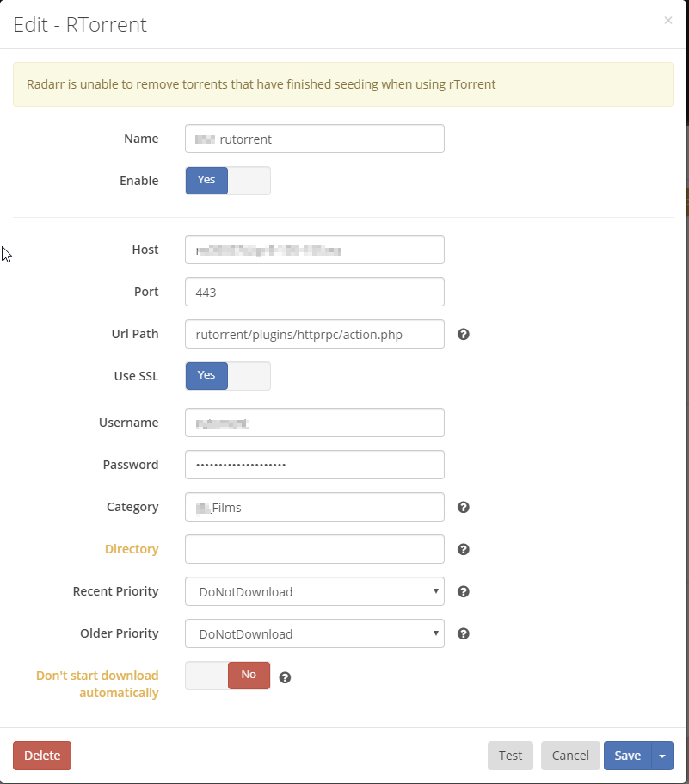Edit the Category input field
This screenshot has width=689, height=784.
[x=314, y=507]
